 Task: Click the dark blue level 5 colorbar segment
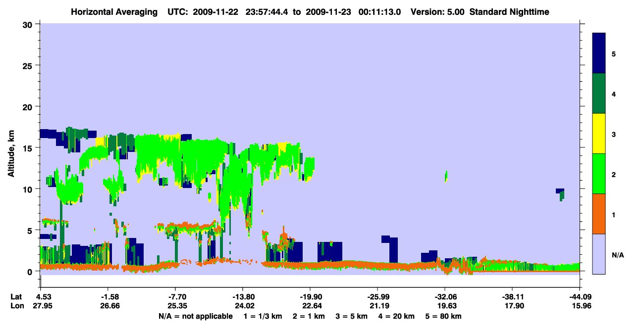click(599, 53)
